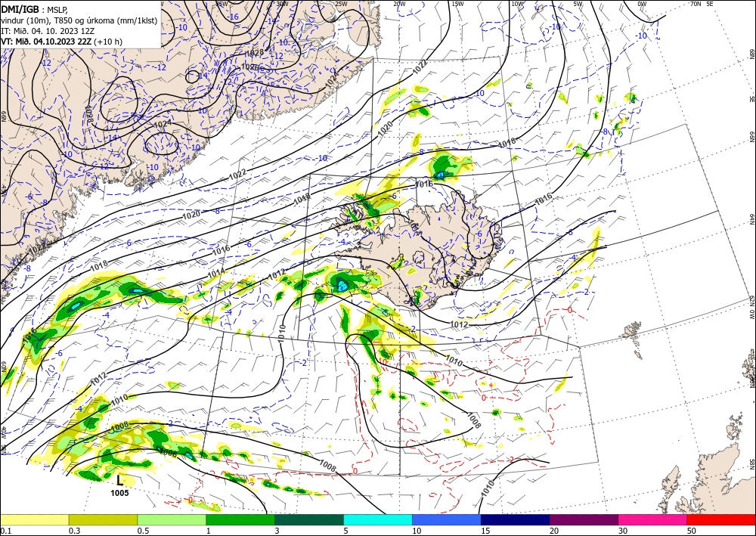The image size is (756, 536).
Task: Click the IT: Mið. 04. 10. 2023 12Z line
Action: (x=48, y=31)
